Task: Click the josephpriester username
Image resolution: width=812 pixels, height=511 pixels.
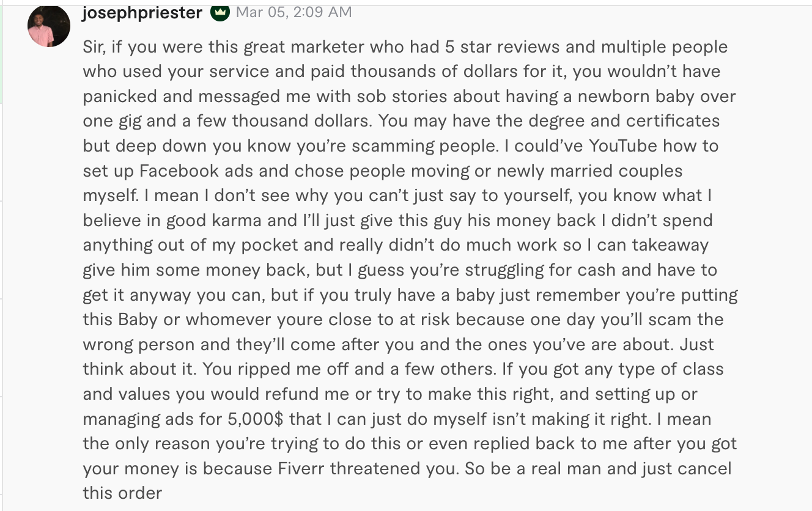Action: pos(142,12)
